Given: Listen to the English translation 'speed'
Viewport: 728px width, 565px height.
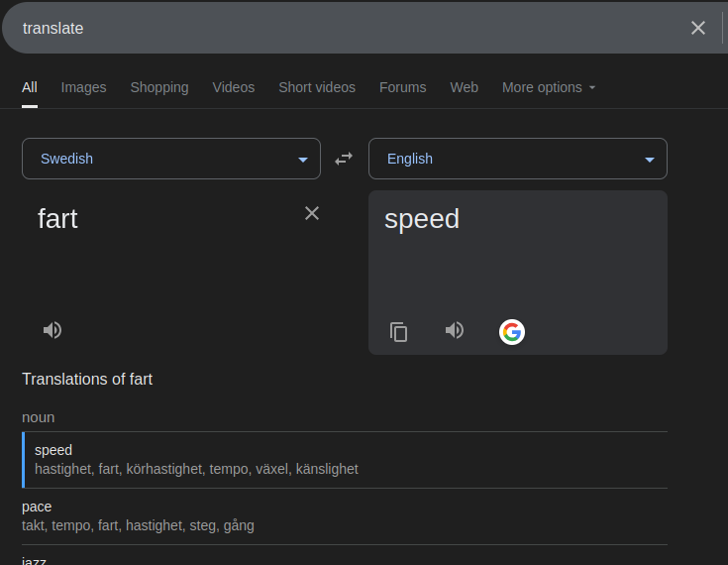Looking at the screenshot, I should click(x=454, y=330).
